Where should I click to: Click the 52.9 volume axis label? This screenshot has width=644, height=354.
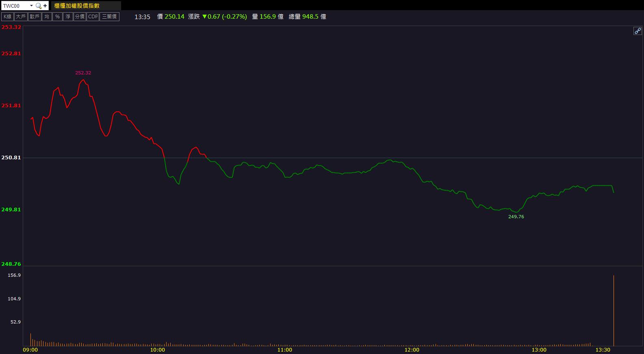(x=15, y=322)
